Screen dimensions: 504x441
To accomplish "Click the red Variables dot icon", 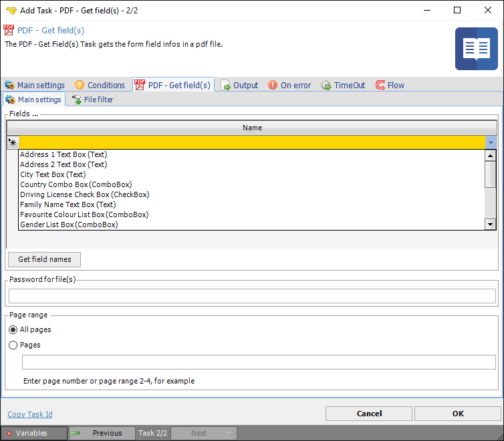I will coord(9,433).
